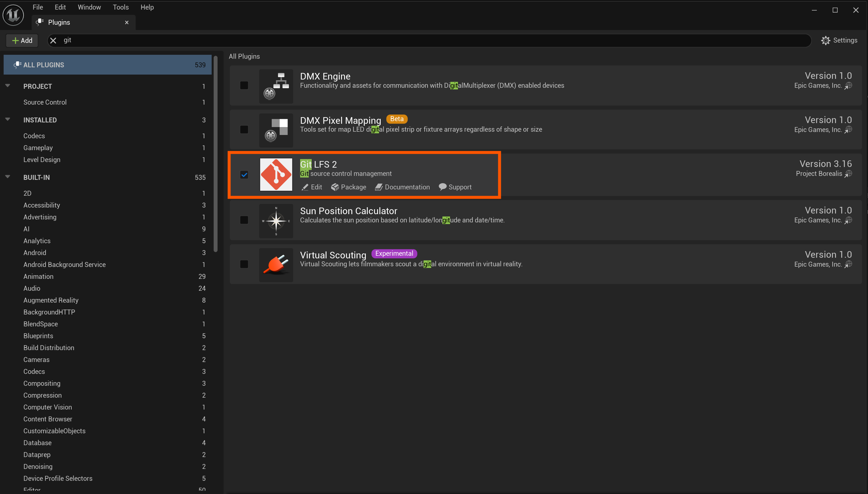Click the DMX Engine plugin thumbnail
868x494 pixels.
point(276,86)
